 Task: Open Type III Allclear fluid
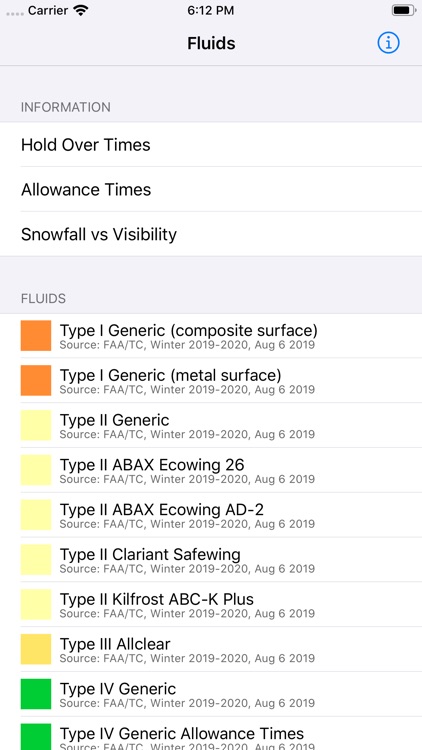211,650
